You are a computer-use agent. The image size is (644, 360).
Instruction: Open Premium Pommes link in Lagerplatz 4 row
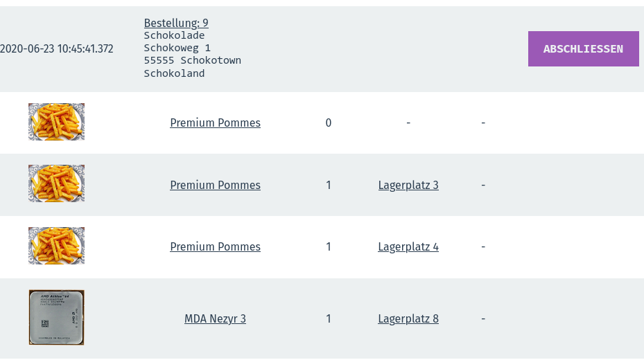[x=215, y=247]
